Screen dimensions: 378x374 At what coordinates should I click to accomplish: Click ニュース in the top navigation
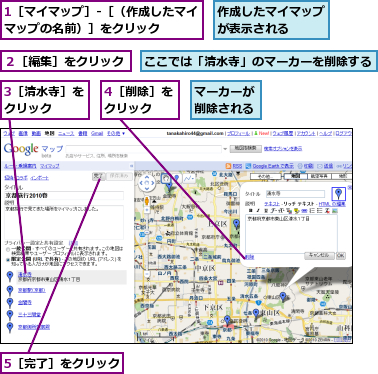pyautogui.click(x=66, y=133)
